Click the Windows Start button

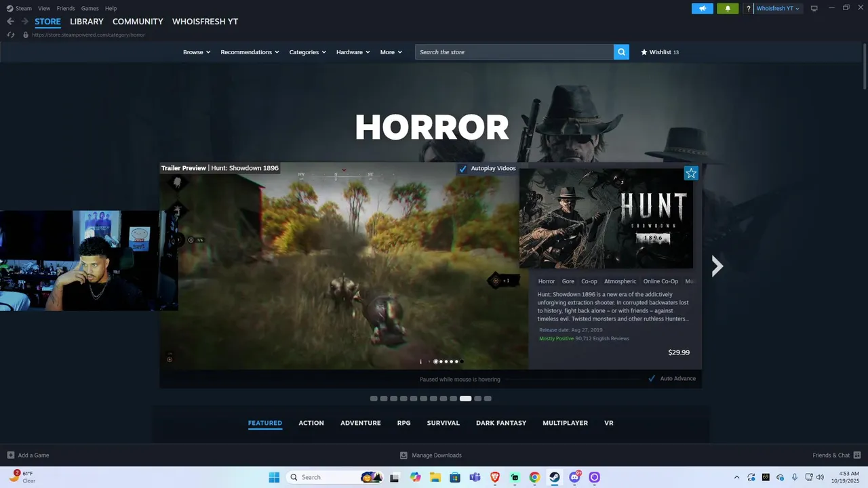click(274, 477)
